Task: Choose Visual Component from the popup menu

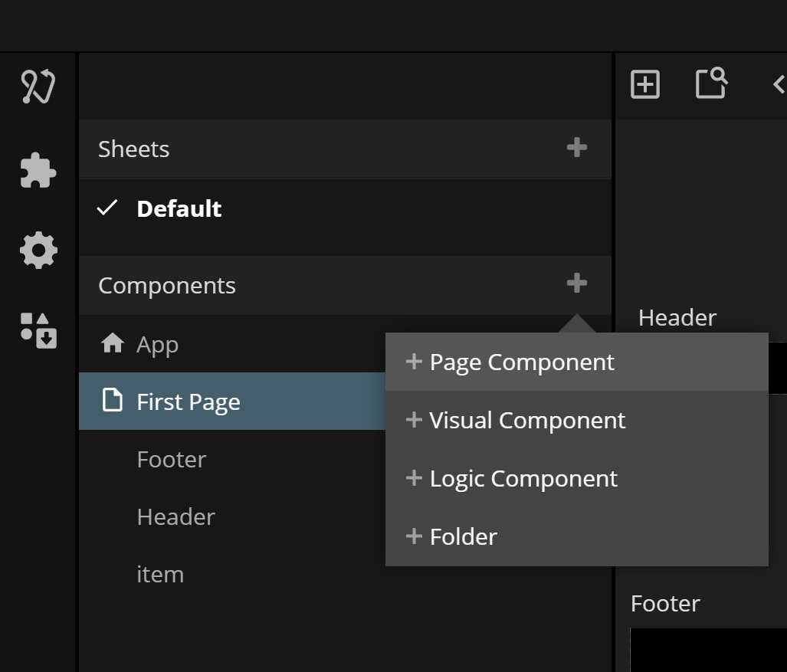Action: pyautogui.click(x=527, y=421)
